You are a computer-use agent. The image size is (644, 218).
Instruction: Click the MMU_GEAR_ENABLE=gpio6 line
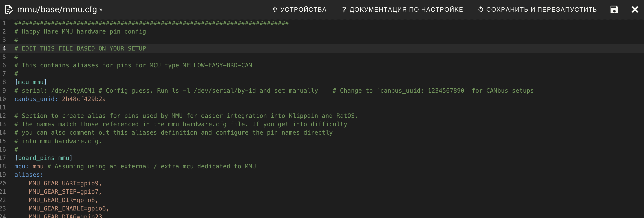point(69,209)
